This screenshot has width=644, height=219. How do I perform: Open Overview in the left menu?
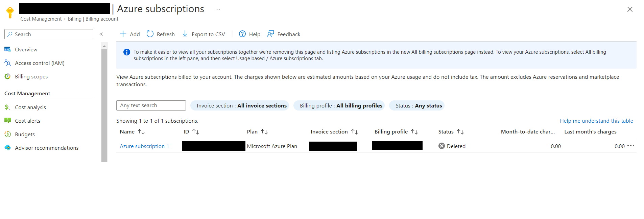(26, 49)
